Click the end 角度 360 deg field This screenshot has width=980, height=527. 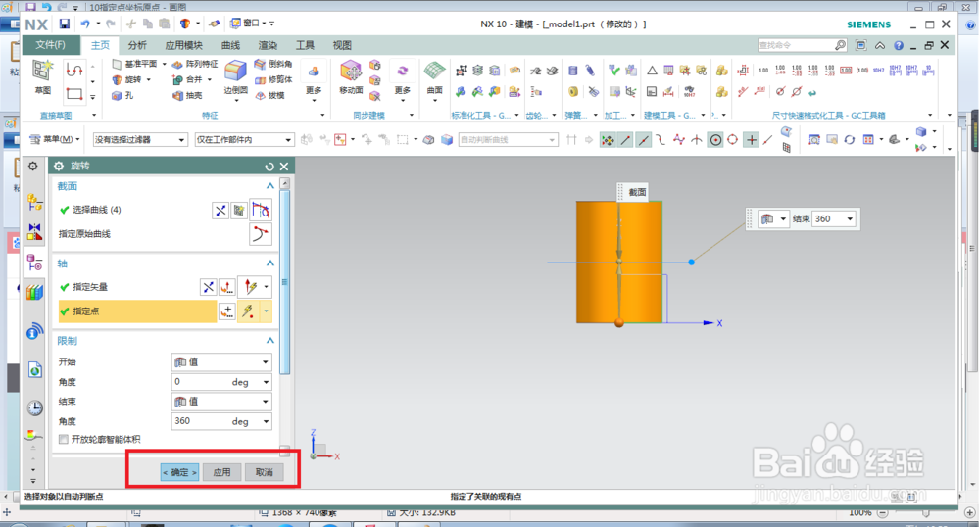point(221,421)
